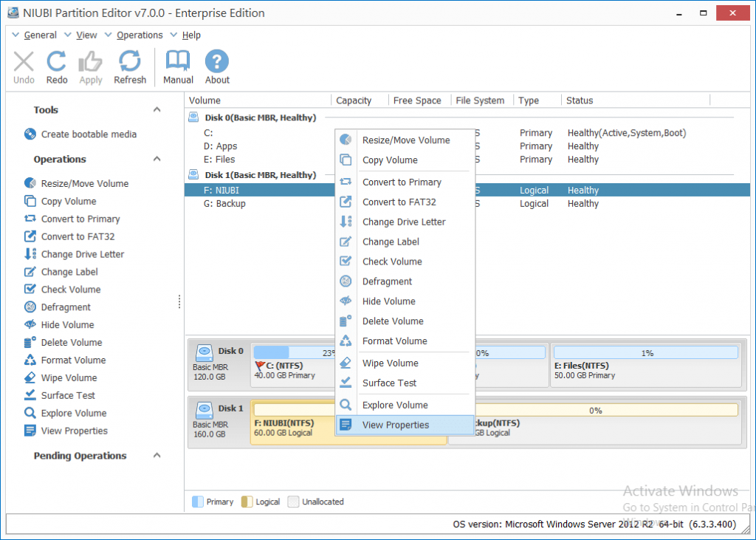Collapse the Operations panel section

[x=156, y=159]
